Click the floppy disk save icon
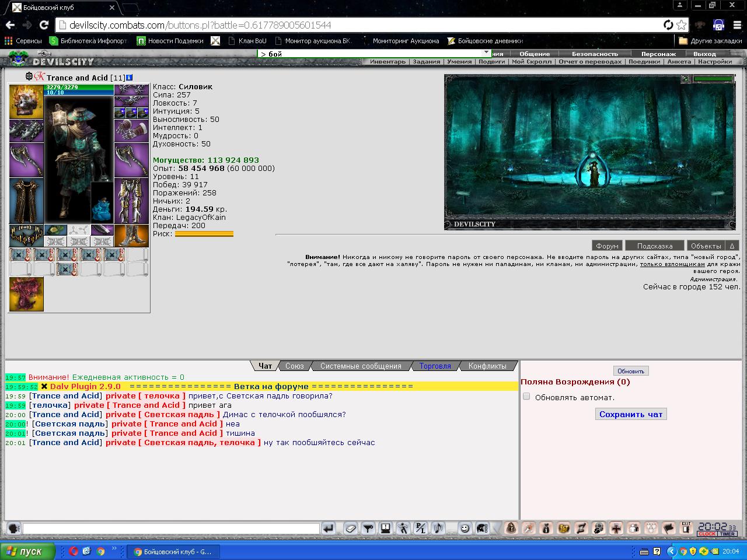747x560 pixels. (x=385, y=528)
